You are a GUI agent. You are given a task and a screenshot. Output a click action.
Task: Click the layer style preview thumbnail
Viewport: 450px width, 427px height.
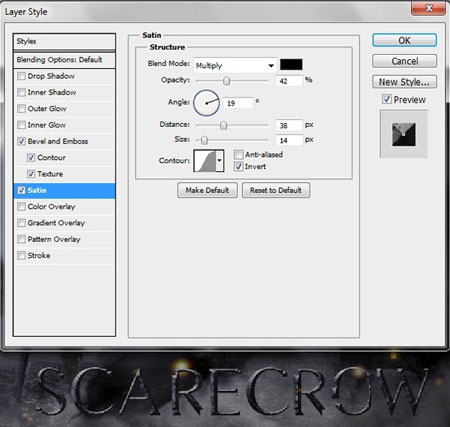[x=404, y=134]
